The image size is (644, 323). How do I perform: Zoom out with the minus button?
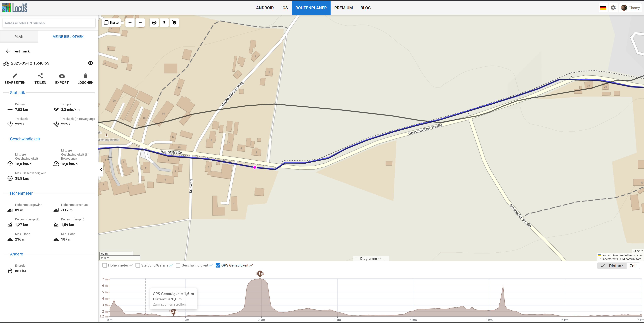pos(140,23)
